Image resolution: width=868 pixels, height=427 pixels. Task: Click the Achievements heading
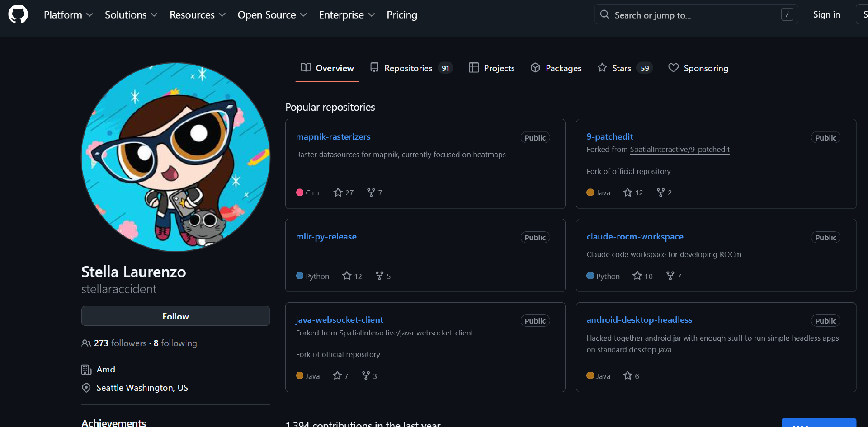tap(113, 422)
